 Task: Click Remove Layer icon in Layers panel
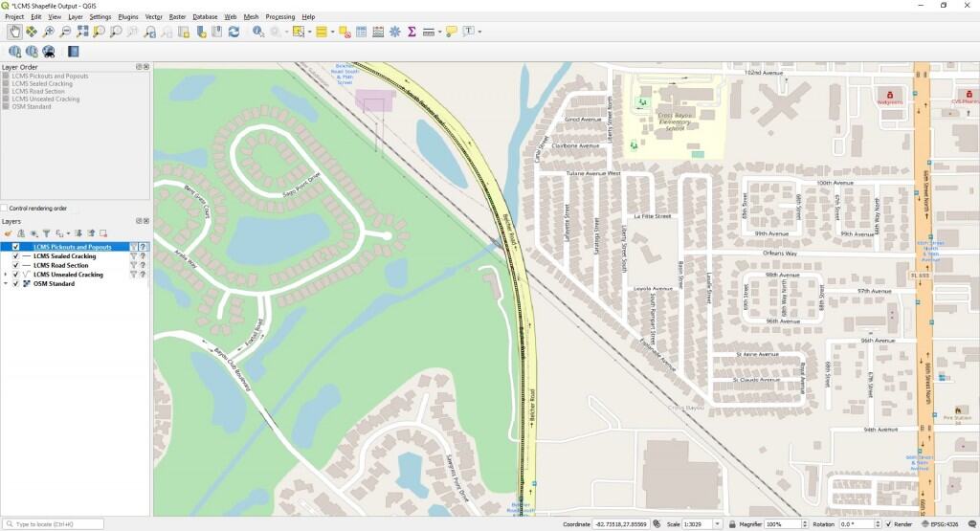click(x=103, y=232)
